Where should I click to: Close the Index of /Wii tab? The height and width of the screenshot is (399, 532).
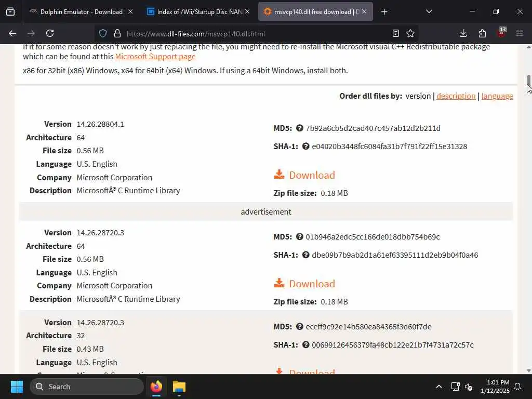pyautogui.click(x=247, y=12)
